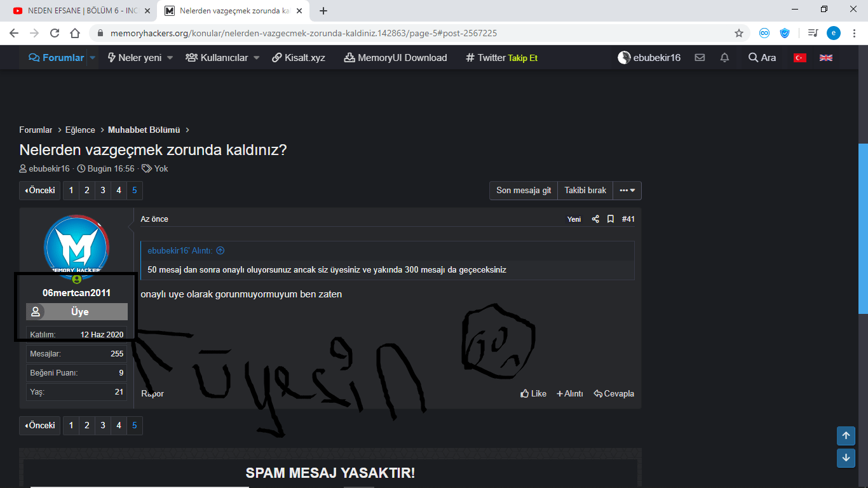Like post #41

(x=533, y=393)
